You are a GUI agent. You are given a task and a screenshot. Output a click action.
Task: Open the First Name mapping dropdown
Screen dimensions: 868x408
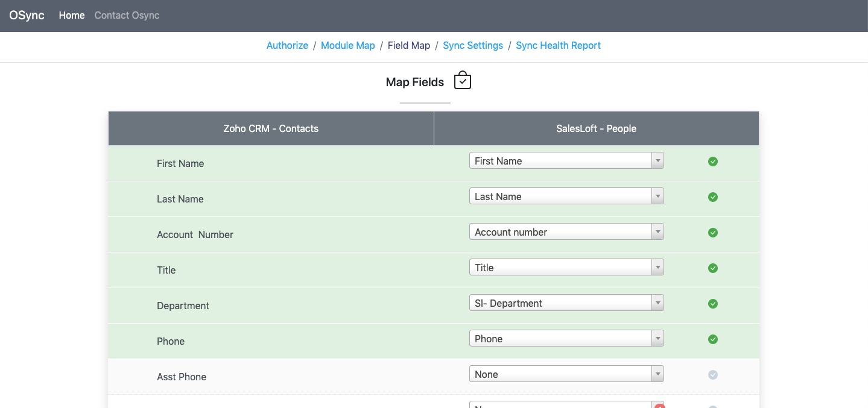click(x=566, y=160)
